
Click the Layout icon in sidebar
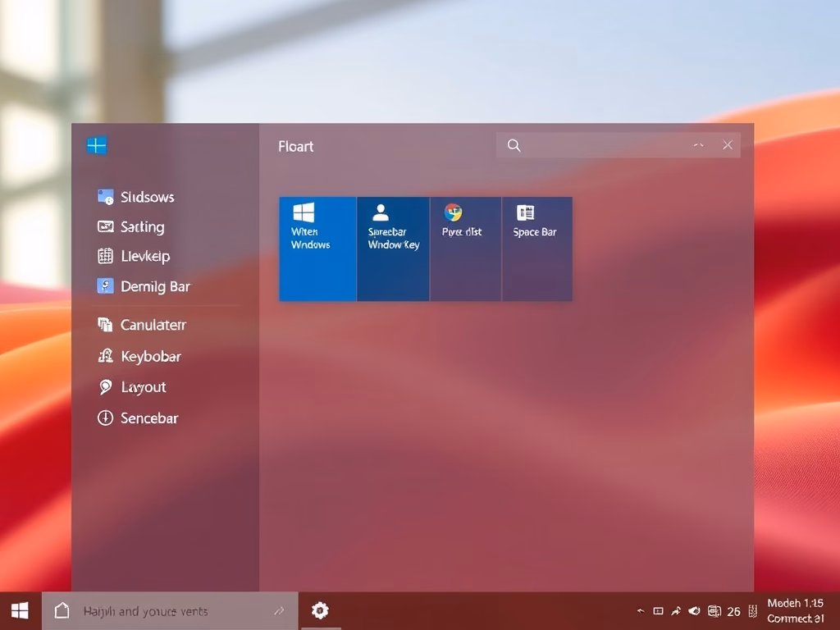(106, 387)
